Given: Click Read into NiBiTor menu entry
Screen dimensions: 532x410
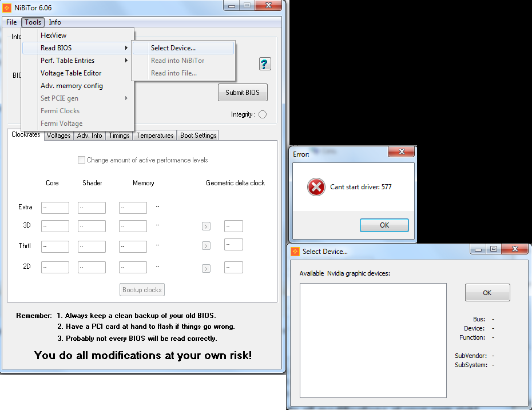Looking at the screenshot, I should click(183, 61).
